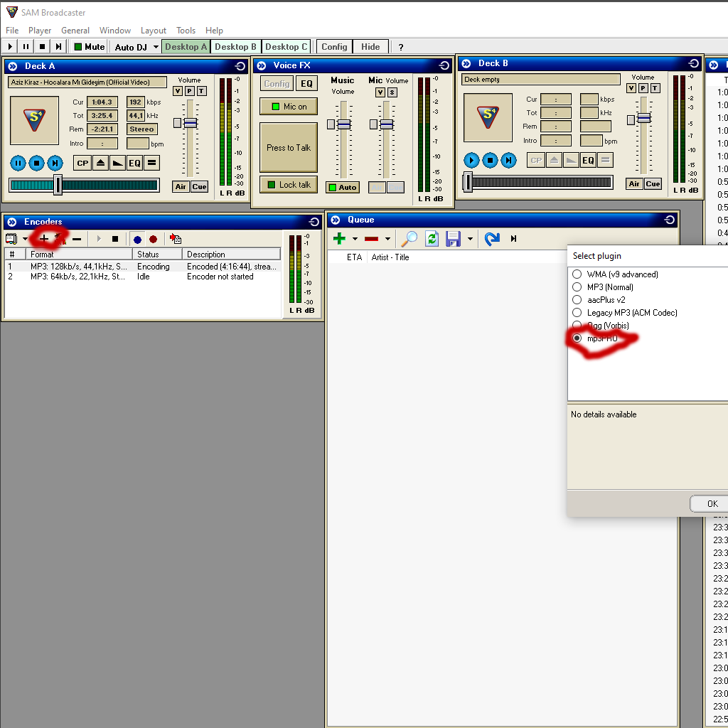
Task: Click the Cue button on Deck B
Action: 653,184
